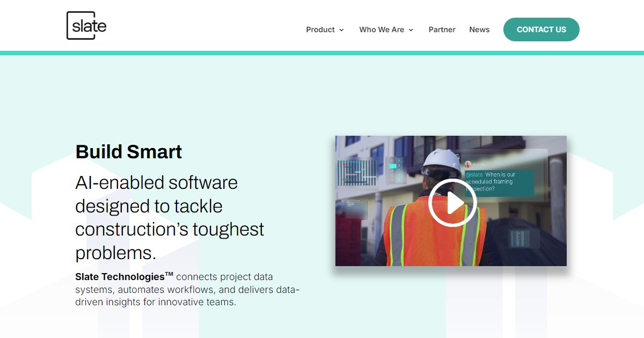644x338 pixels.
Task: Open the News page
Action: click(x=479, y=30)
